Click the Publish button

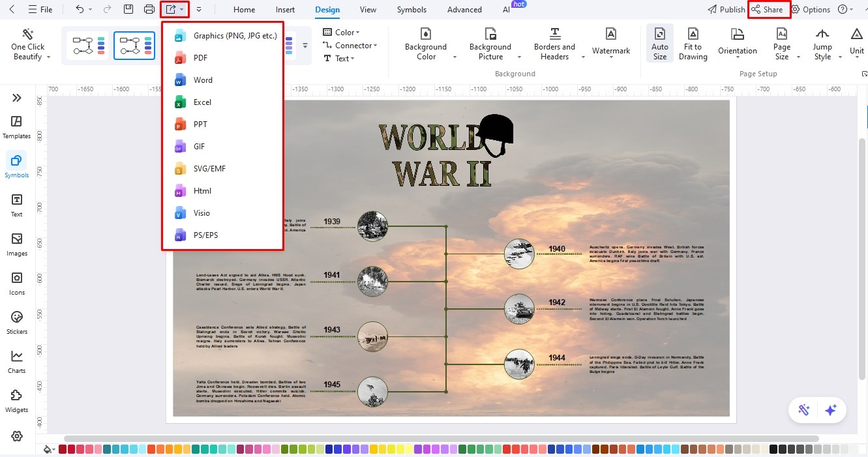[726, 9]
